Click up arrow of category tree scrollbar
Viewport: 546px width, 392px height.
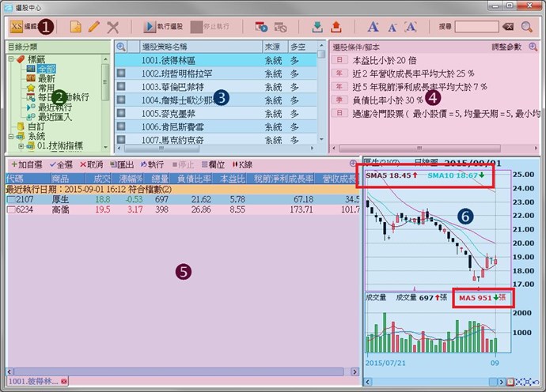tap(105, 59)
